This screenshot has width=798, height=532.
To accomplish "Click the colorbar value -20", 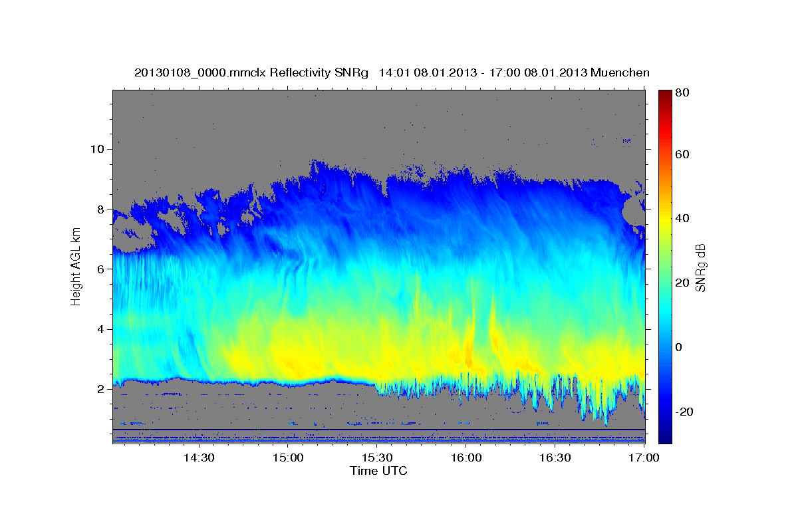I will [x=683, y=412].
